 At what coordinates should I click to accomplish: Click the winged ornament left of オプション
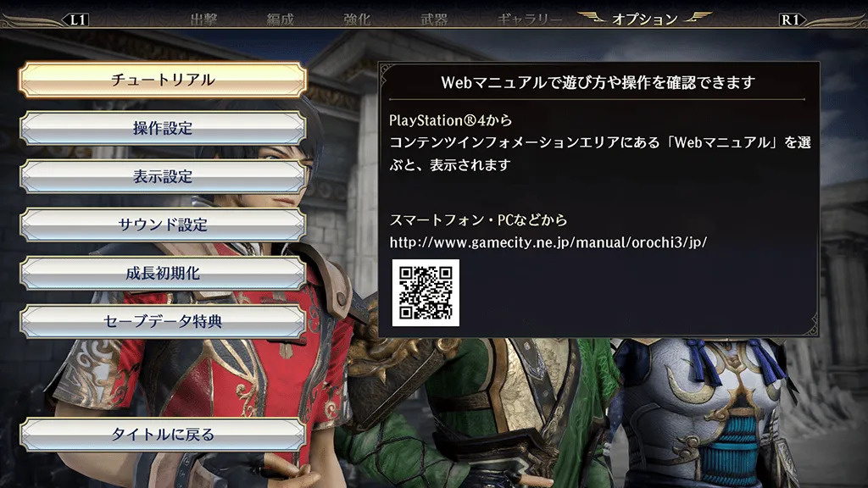pyautogui.click(x=592, y=17)
